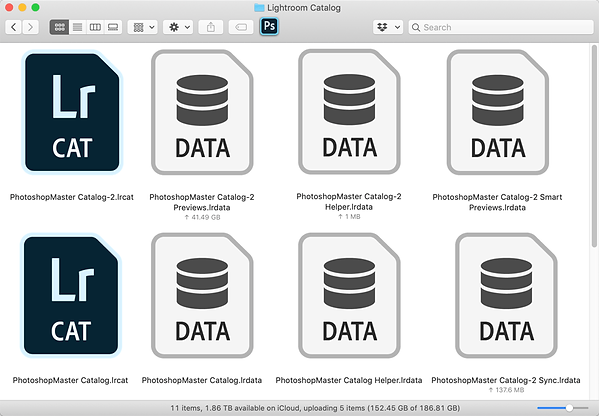Select PhotoshopMaster Catalog.lrcat Lr CAT icon
Screen dimensions: 599x416
(71, 296)
